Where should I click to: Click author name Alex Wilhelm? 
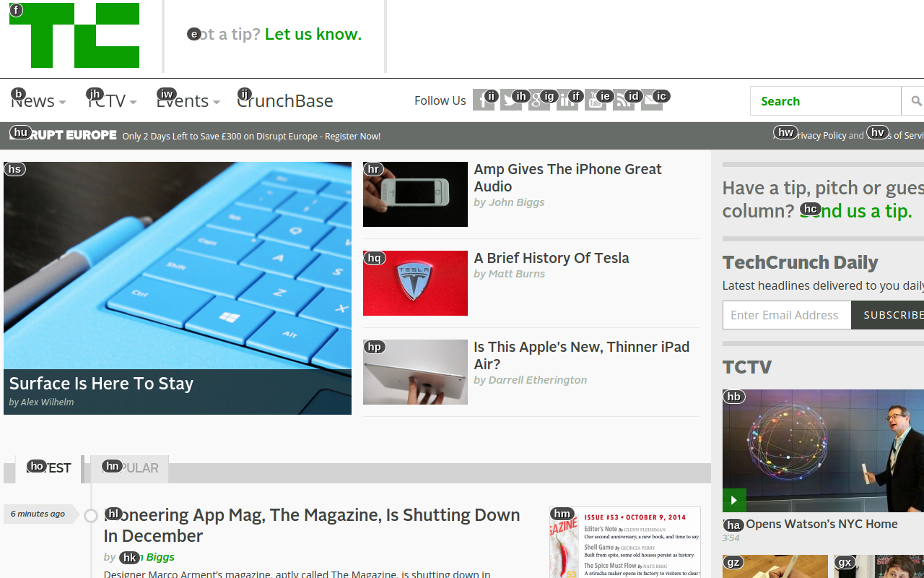[x=47, y=402]
